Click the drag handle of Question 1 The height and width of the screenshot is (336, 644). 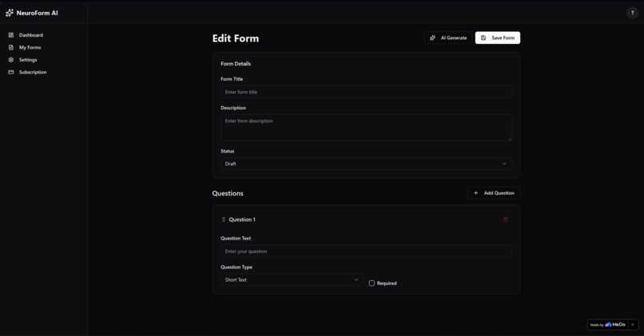pos(224,219)
